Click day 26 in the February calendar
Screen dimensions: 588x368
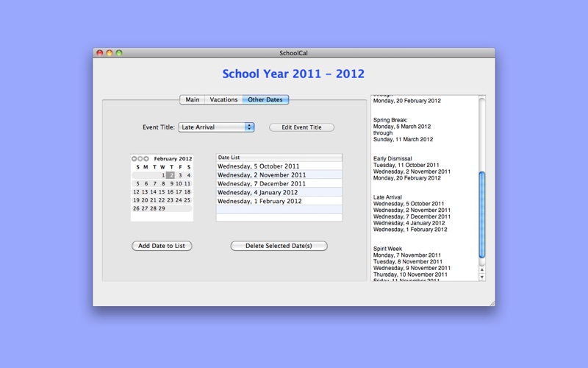pyautogui.click(x=136, y=208)
